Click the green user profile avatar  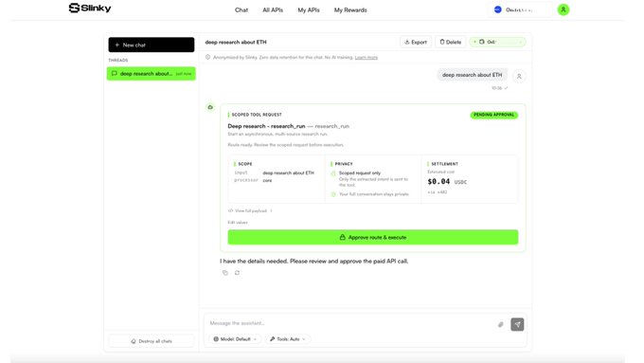click(563, 9)
